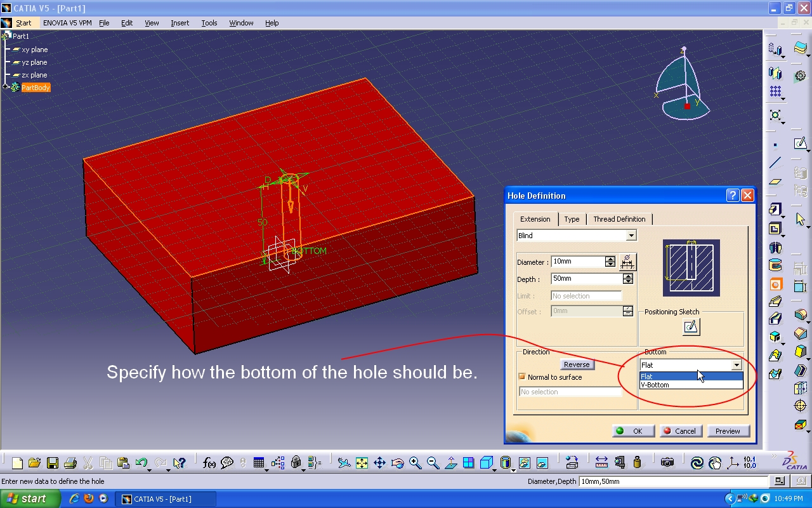
Task: Click the Open file folder icon
Action: coord(34,463)
